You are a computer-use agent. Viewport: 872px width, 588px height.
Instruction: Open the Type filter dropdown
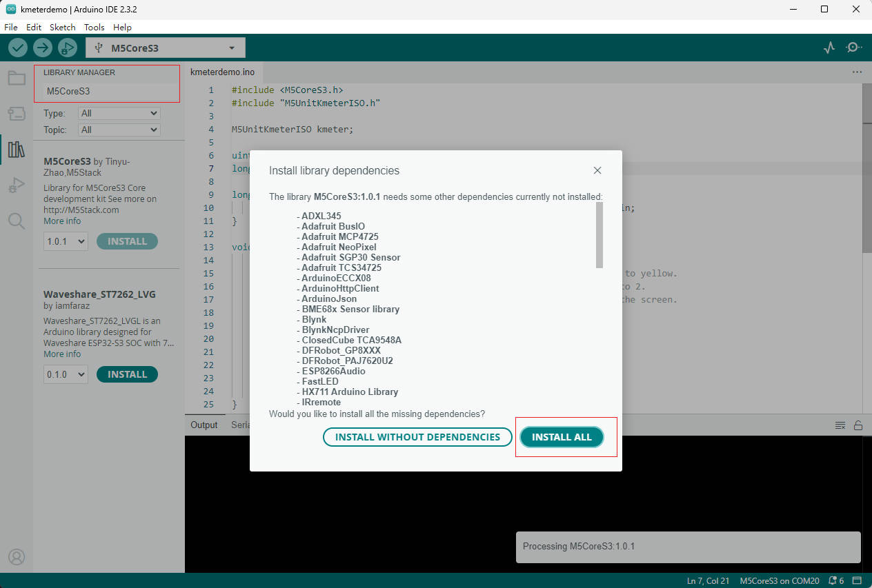click(120, 113)
